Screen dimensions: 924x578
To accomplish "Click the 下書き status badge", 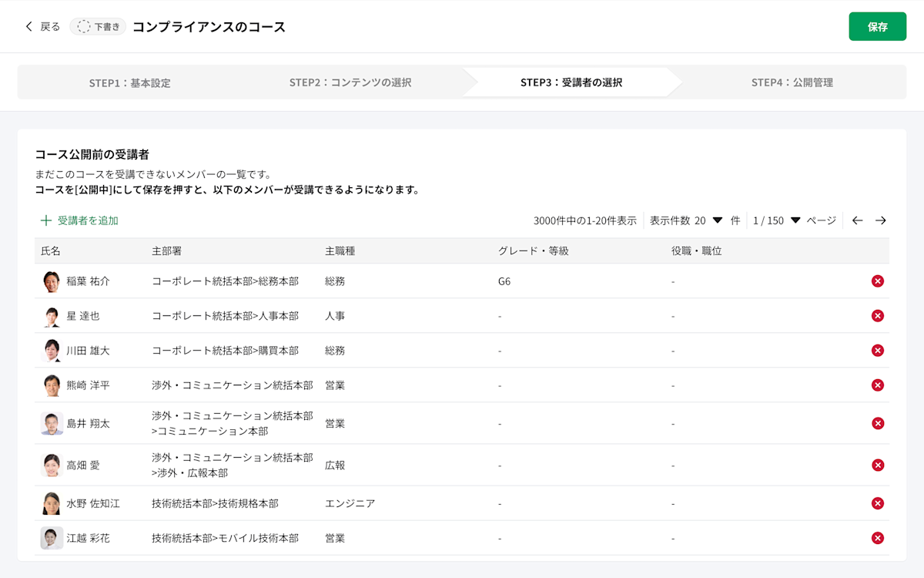I will [97, 25].
